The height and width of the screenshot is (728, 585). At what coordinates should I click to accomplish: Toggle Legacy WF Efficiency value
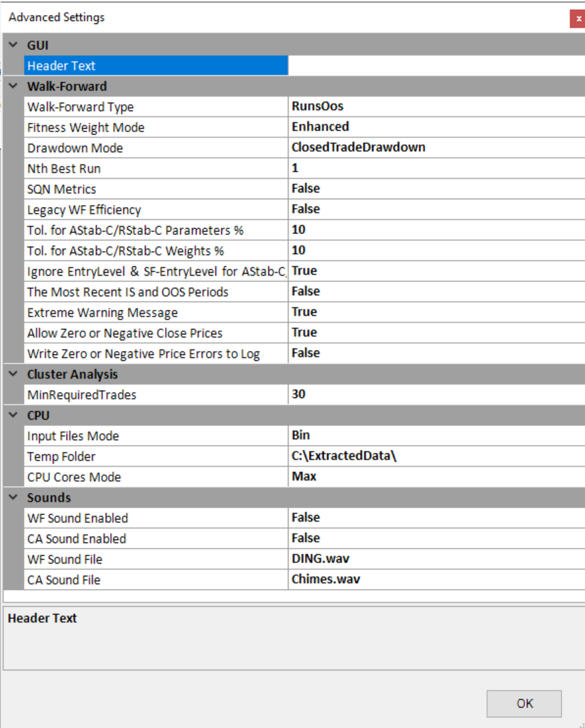[435, 210]
